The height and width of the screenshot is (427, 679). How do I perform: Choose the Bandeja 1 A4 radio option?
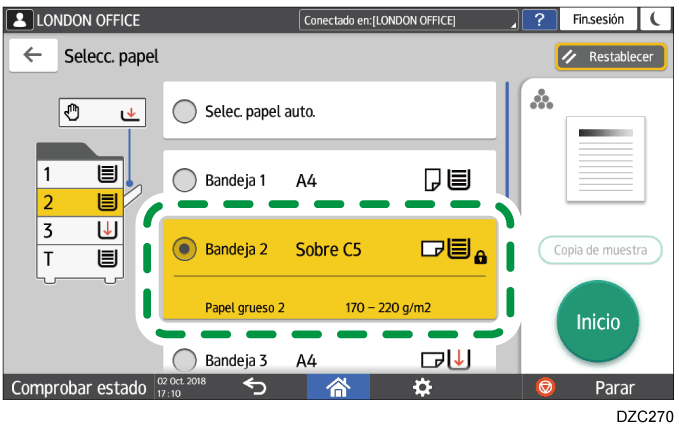point(184,181)
